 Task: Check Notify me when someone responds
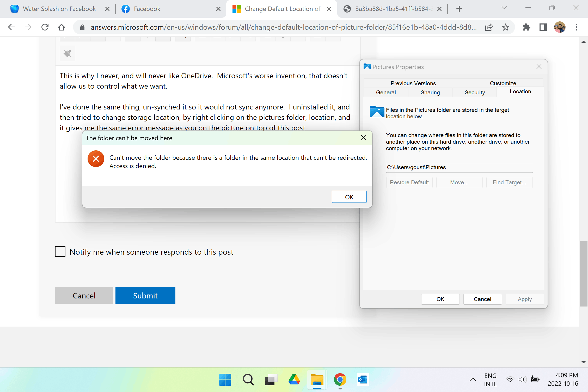[x=60, y=252]
